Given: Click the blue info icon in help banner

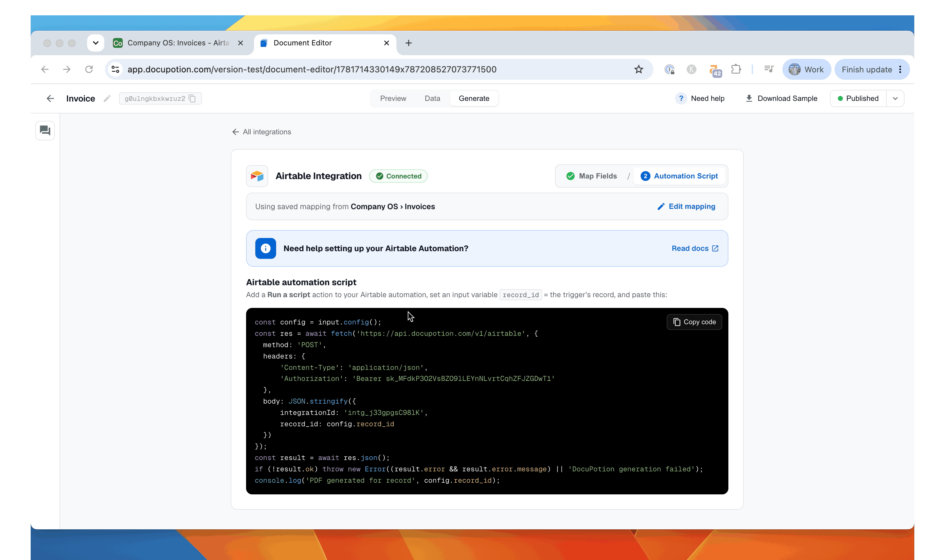Looking at the screenshot, I should [x=265, y=248].
